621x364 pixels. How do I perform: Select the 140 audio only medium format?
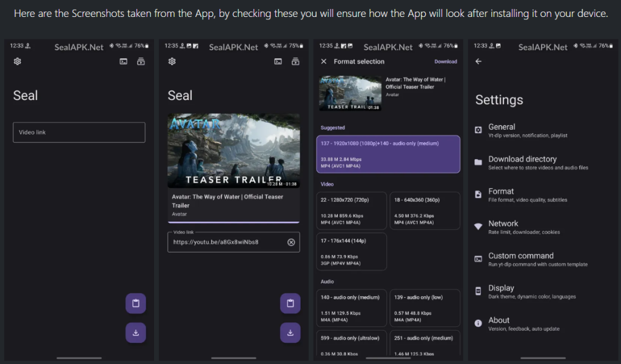[x=351, y=308]
